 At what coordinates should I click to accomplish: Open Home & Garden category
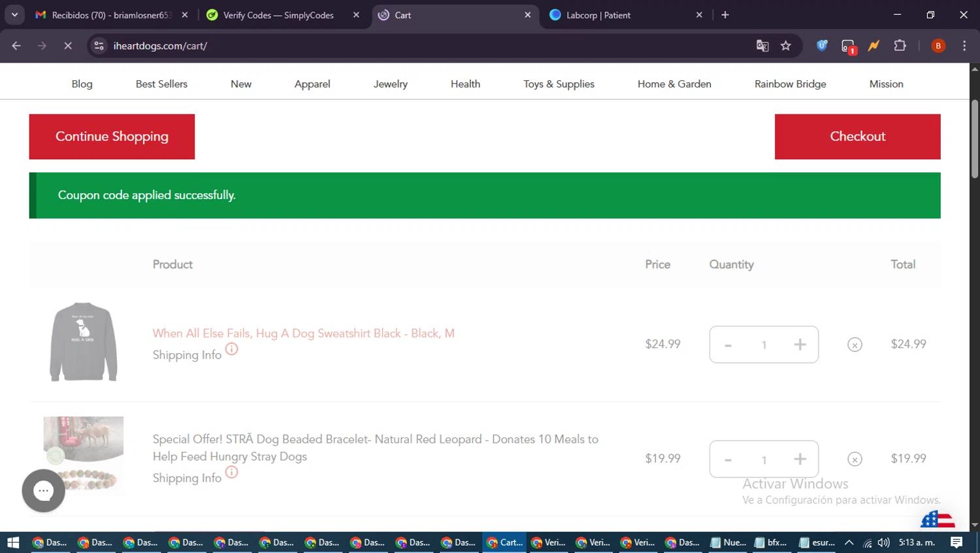pyautogui.click(x=674, y=84)
